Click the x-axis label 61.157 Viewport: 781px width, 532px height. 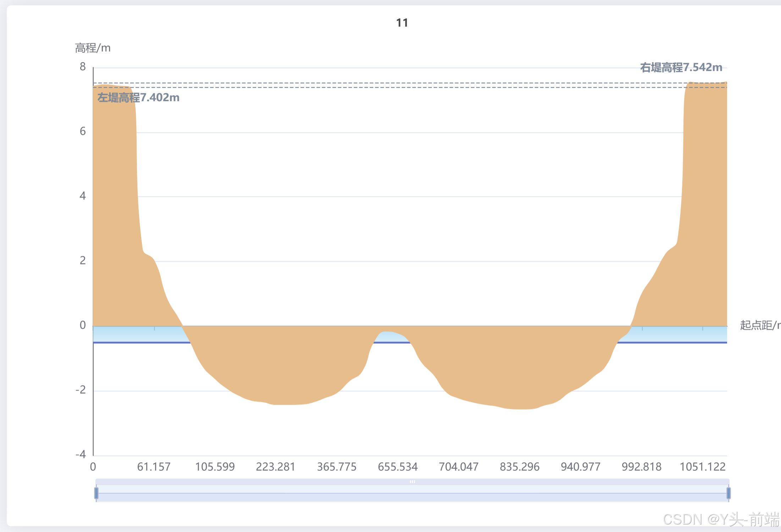[154, 467]
